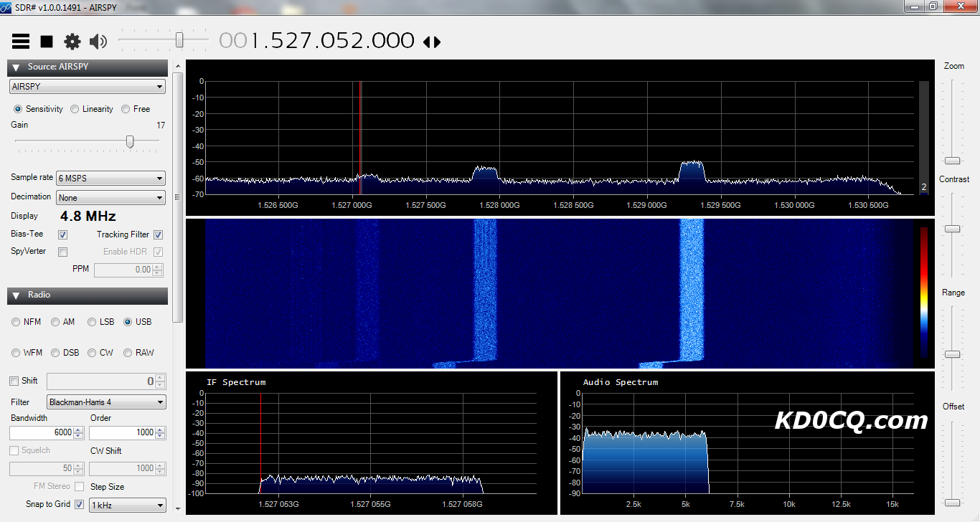Stop the radio with the stop button
The image size is (980, 522).
(47, 42)
